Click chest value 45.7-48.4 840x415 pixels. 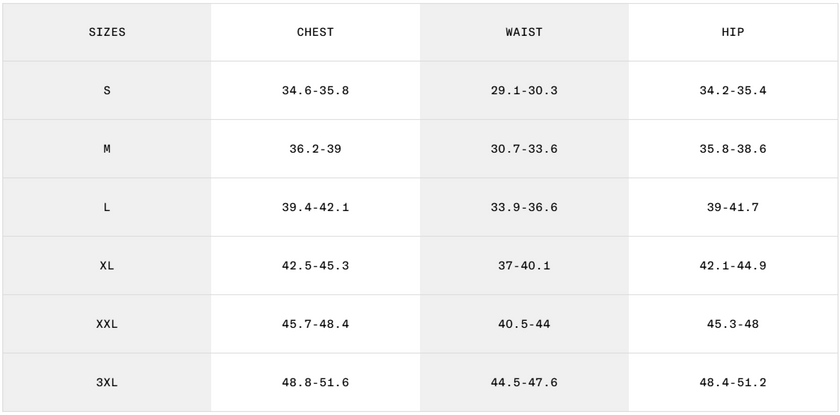[315, 324]
